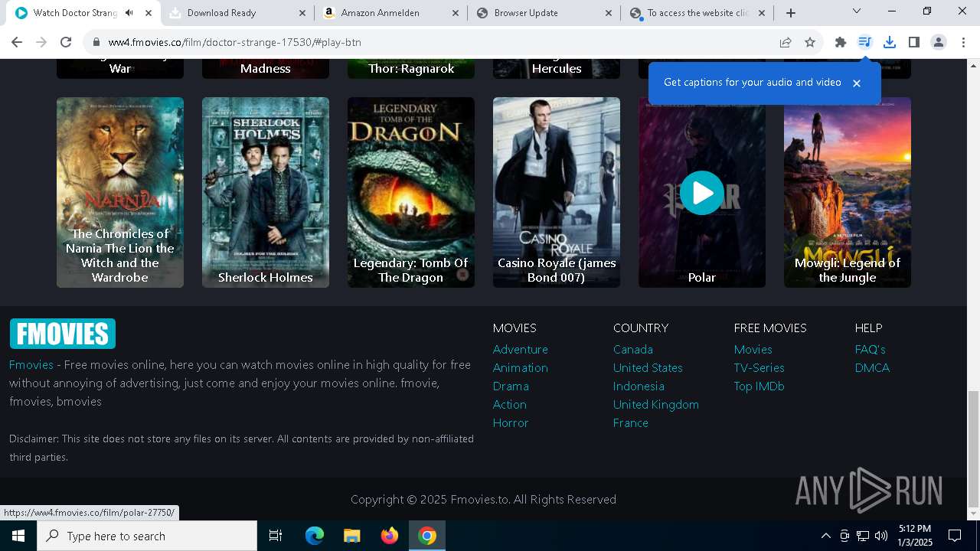This screenshot has height=551, width=980.
Task: Browse movies from United States
Action: click(x=648, y=368)
